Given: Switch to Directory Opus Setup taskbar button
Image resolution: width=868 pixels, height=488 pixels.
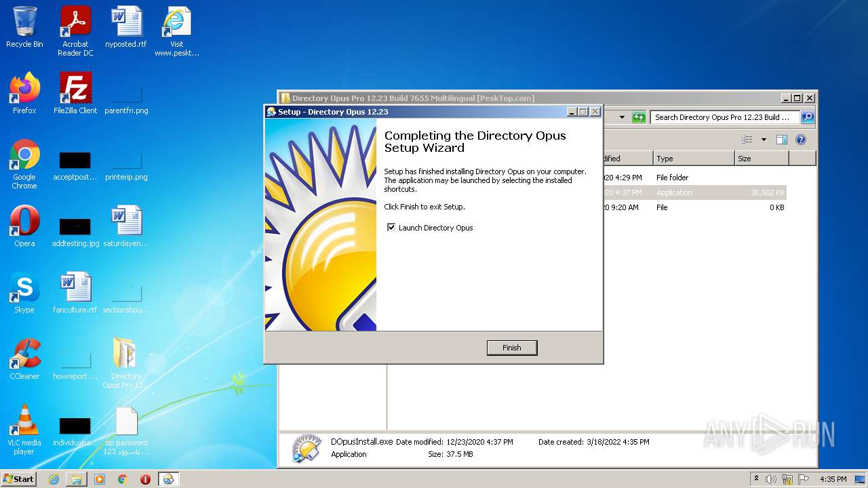Looking at the screenshot, I should 168,479.
